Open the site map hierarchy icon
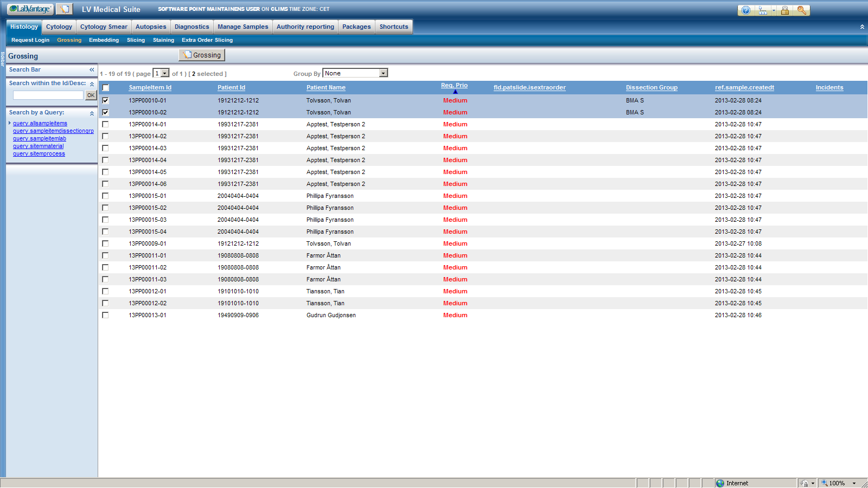Screen dimensions: 868x488 (x=763, y=10)
